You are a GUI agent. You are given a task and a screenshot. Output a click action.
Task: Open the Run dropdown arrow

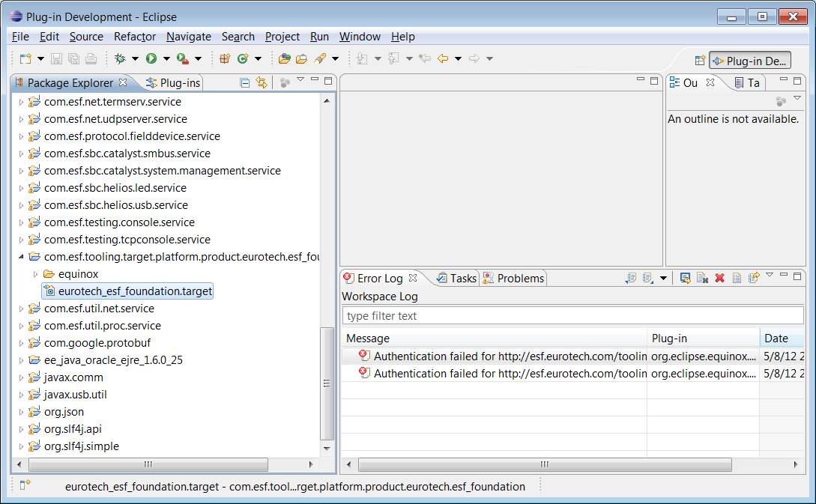pos(166,58)
